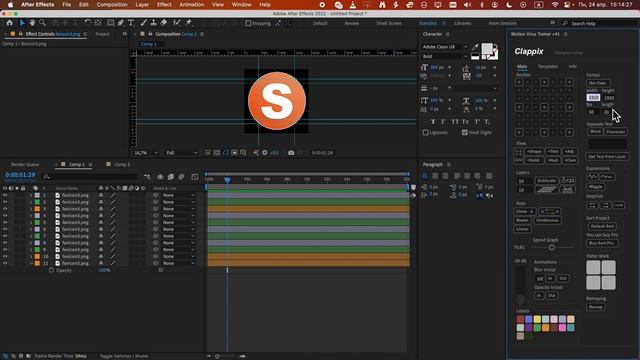Pick the red label swatch in Clappix

520,319
